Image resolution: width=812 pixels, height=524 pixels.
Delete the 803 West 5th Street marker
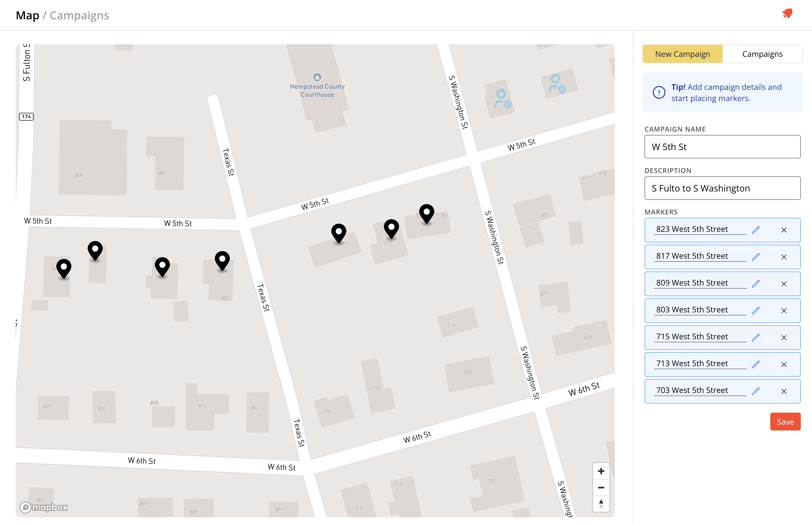pyautogui.click(x=784, y=311)
